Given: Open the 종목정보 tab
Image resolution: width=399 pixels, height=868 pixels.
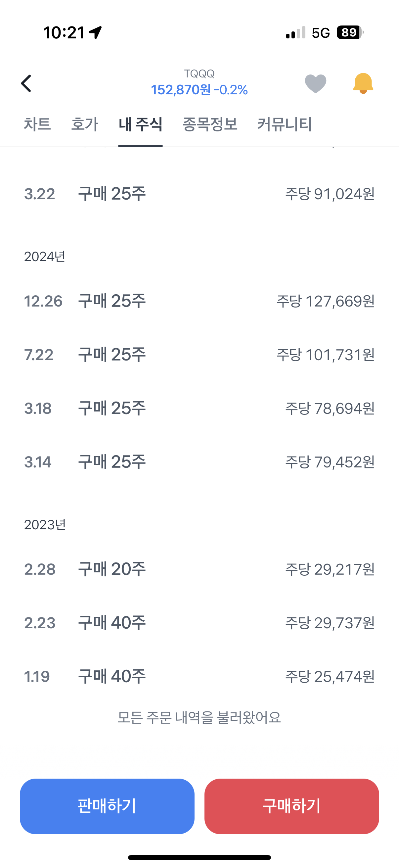Looking at the screenshot, I should coord(210,124).
